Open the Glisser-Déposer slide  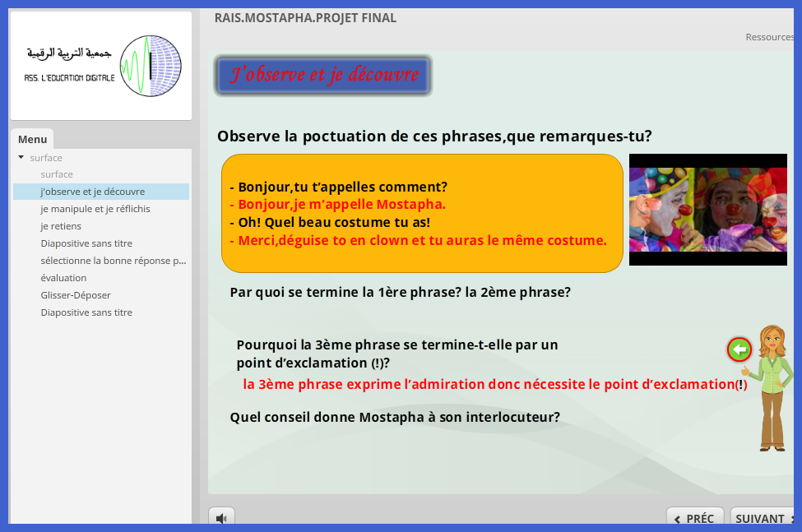[76, 295]
